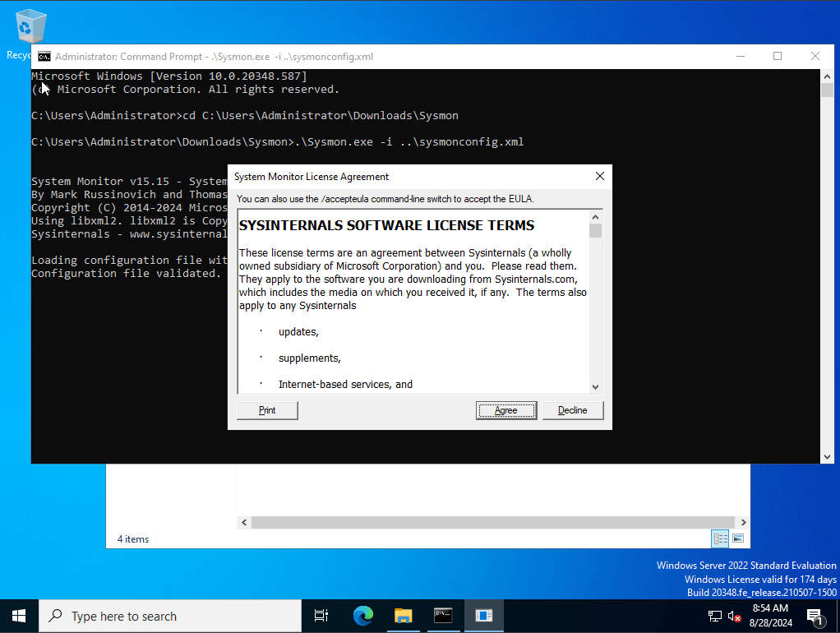This screenshot has height=633, width=840.
Task: Click the Decline button in license dialog
Action: pyautogui.click(x=573, y=410)
